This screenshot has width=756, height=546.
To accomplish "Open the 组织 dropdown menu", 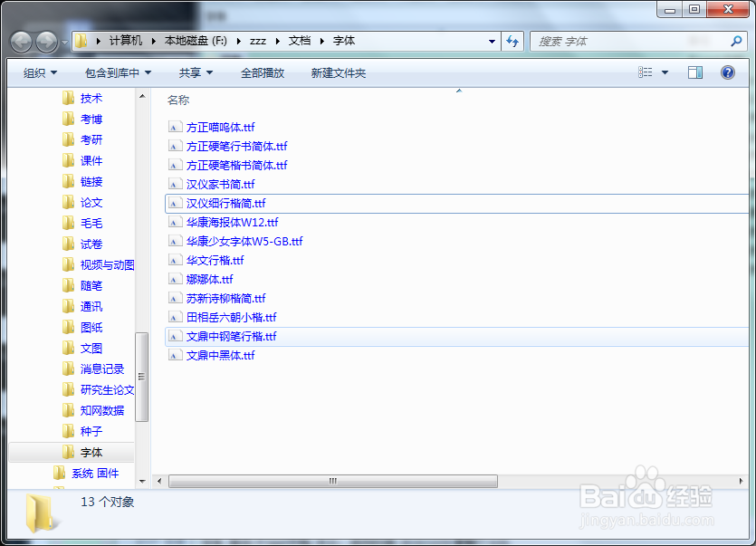I will click(41, 72).
